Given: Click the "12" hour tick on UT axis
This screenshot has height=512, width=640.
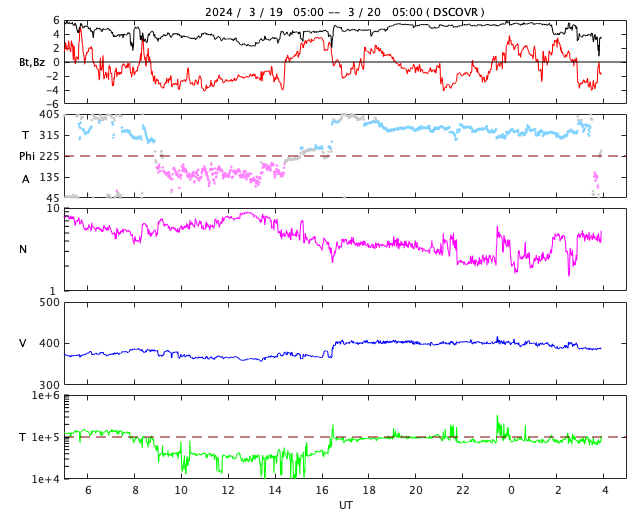Looking at the screenshot, I should tap(228, 490).
